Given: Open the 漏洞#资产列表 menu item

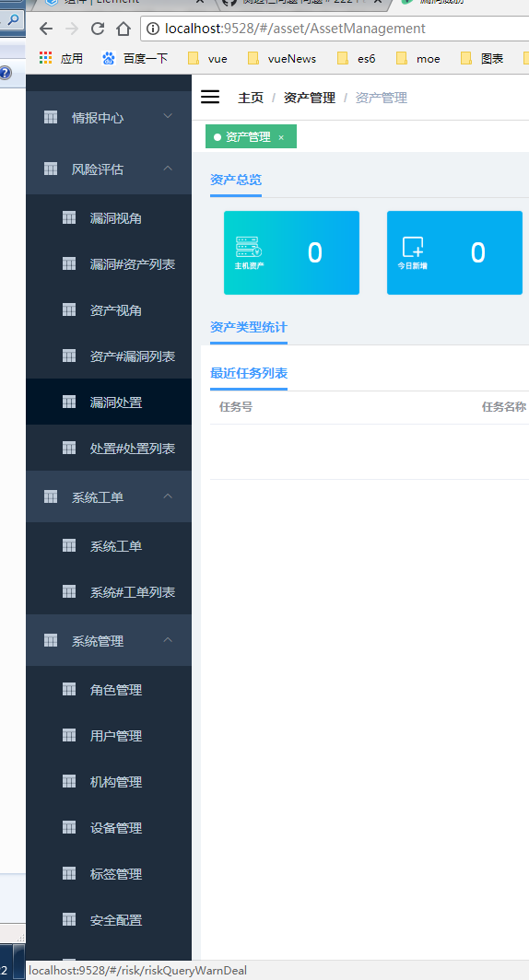Looking at the screenshot, I should click(109, 264).
